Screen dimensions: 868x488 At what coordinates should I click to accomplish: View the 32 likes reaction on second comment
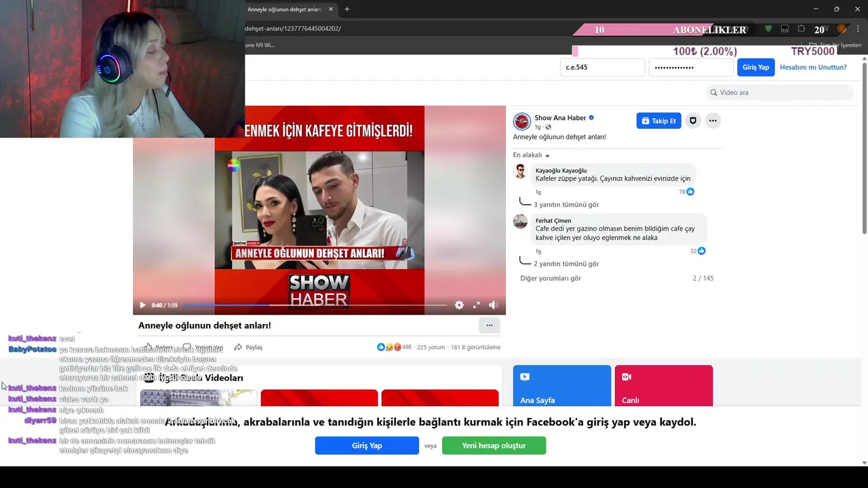698,251
